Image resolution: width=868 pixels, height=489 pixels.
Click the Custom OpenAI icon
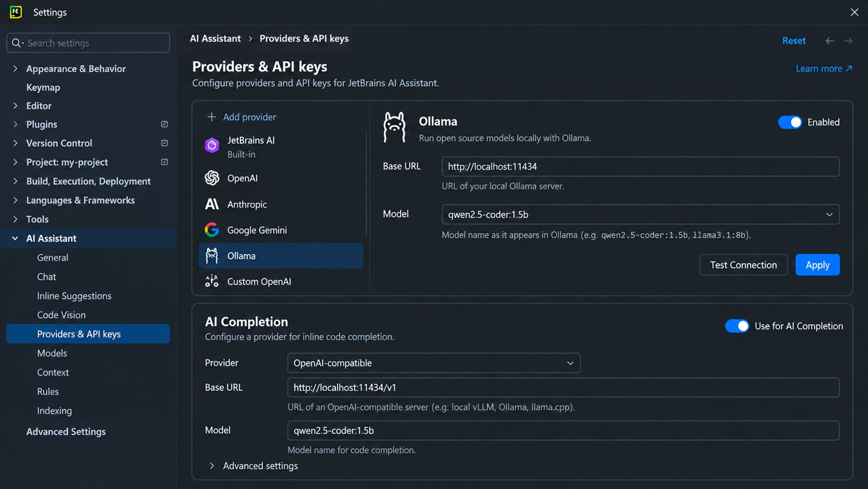(212, 281)
